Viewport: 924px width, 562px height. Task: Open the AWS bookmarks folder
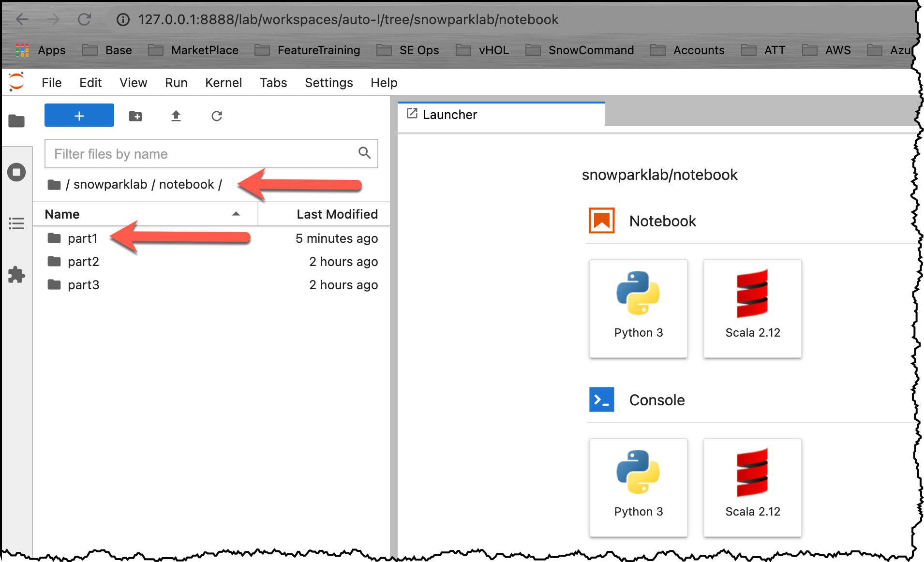(826, 50)
